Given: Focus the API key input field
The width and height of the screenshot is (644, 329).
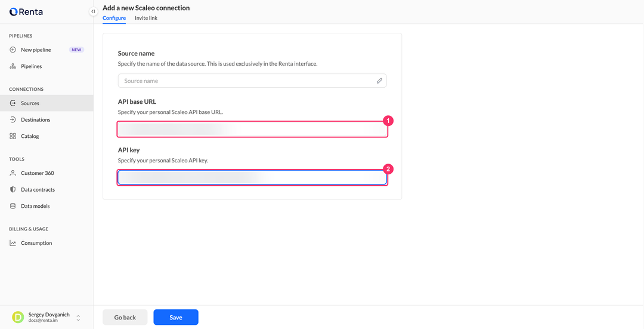Looking at the screenshot, I should click(x=252, y=177).
